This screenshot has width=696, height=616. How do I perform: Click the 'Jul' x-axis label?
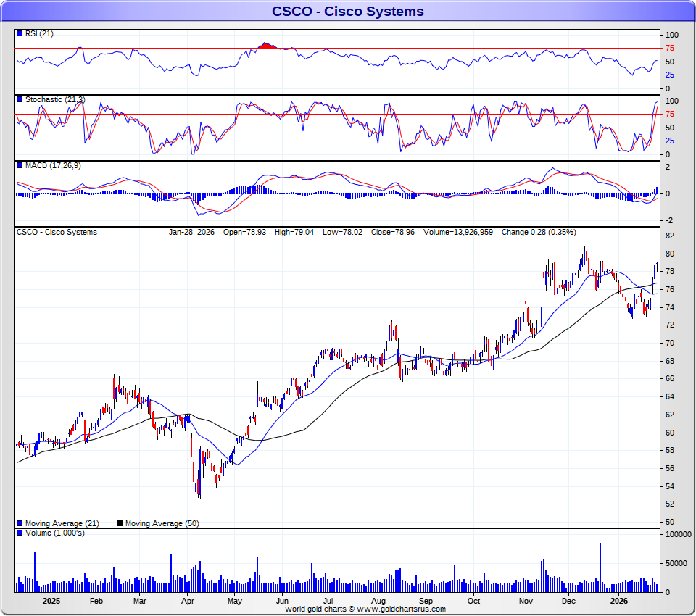click(x=328, y=601)
